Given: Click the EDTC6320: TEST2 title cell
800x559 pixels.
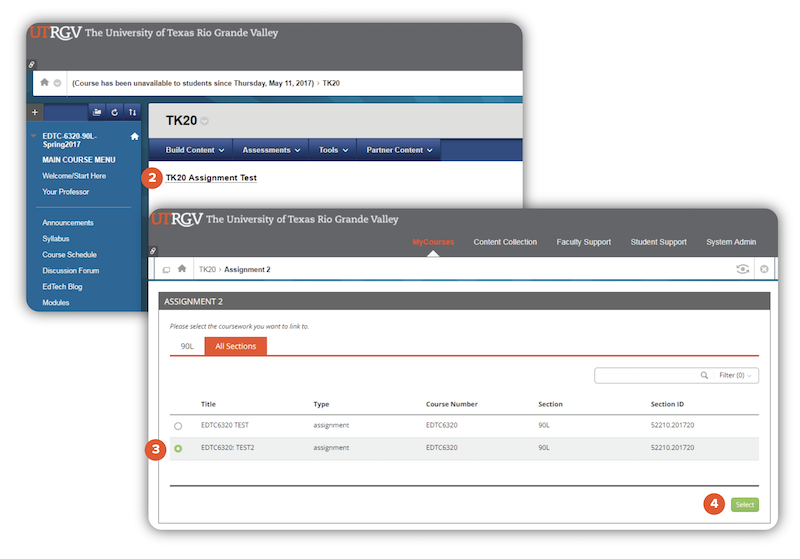Looking at the screenshot, I should pos(228,447).
